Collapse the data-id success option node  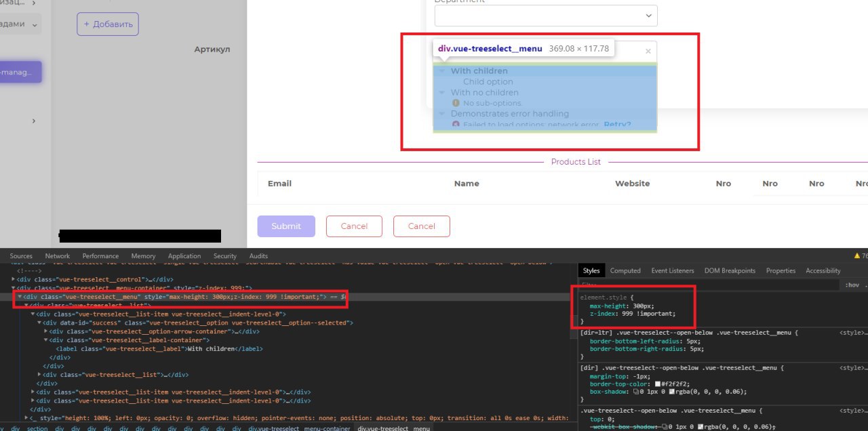pyautogui.click(x=39, y=323)
